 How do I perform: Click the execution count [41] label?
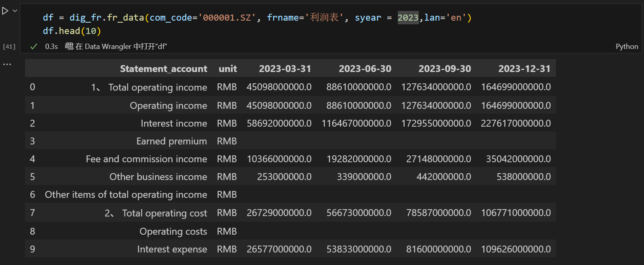click(x=9, y=47)
